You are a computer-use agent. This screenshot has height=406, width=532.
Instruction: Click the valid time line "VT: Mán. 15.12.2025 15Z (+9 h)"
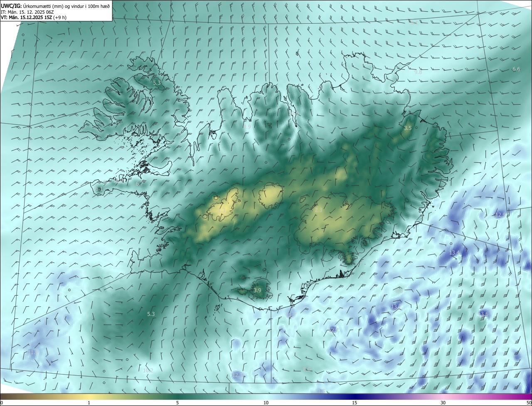[x=34, y=17]
